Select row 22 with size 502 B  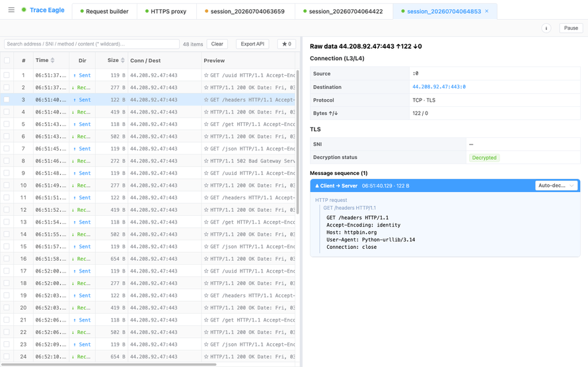tap(148, 332)
